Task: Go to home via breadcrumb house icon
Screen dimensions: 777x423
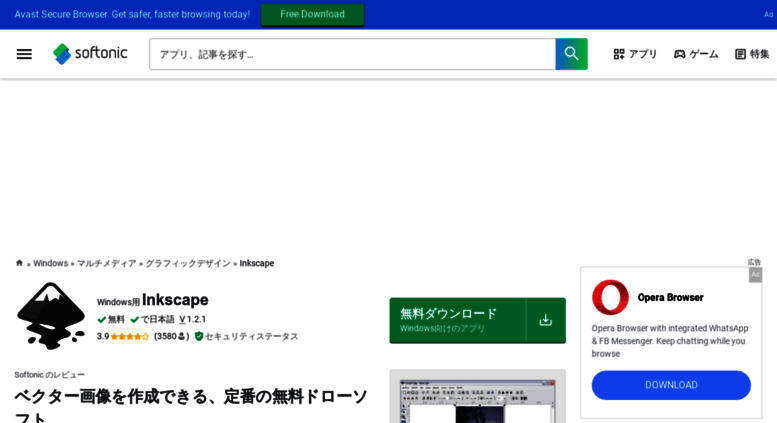Action: pyautogui.click(x=19, y=263)
